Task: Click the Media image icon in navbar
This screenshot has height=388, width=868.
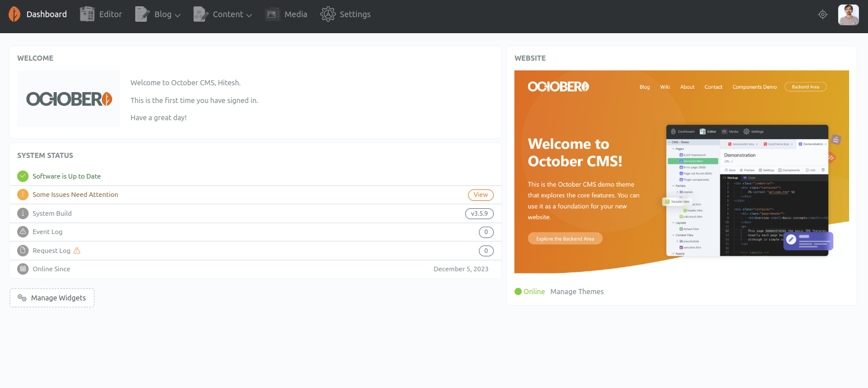Action: point(272,14)
